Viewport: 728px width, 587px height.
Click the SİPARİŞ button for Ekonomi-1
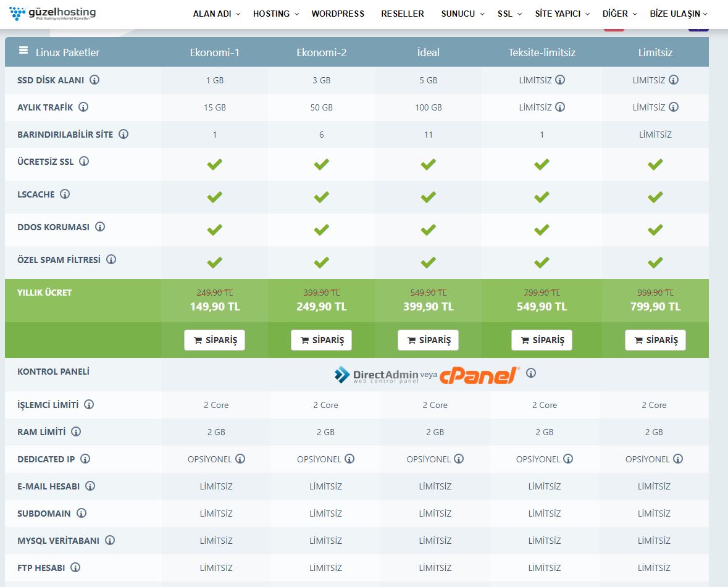(x=214, y=339)
